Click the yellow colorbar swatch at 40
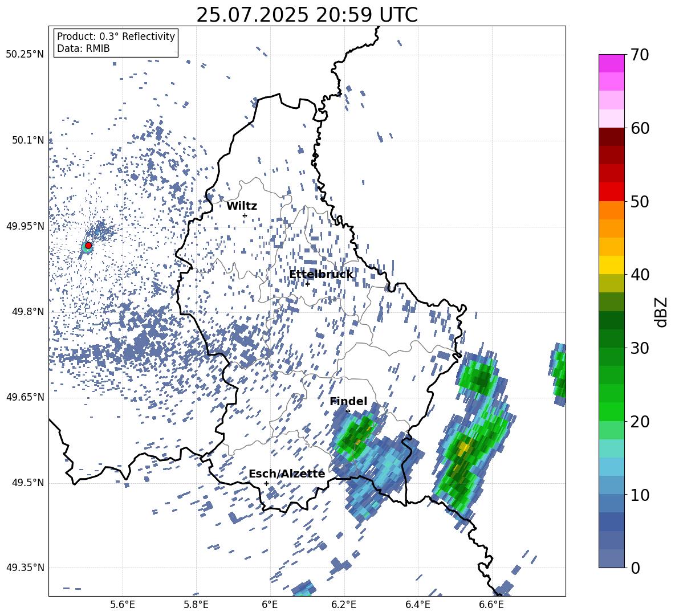The image size is (675, 616). 611,265
